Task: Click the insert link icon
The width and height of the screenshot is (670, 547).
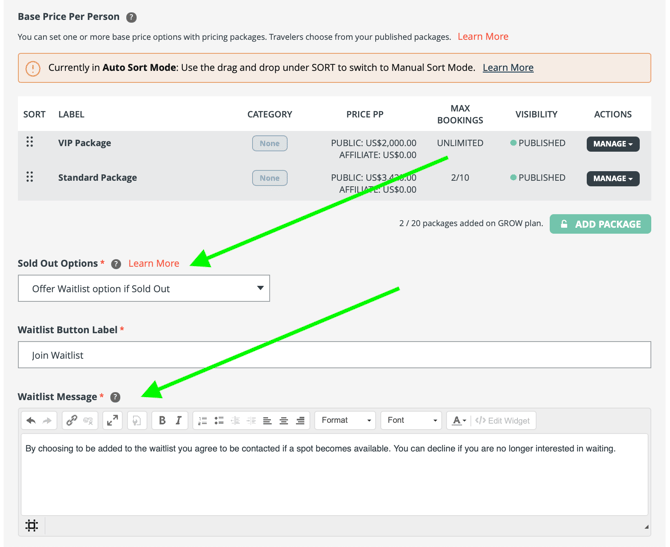Action: click(71, 421)
